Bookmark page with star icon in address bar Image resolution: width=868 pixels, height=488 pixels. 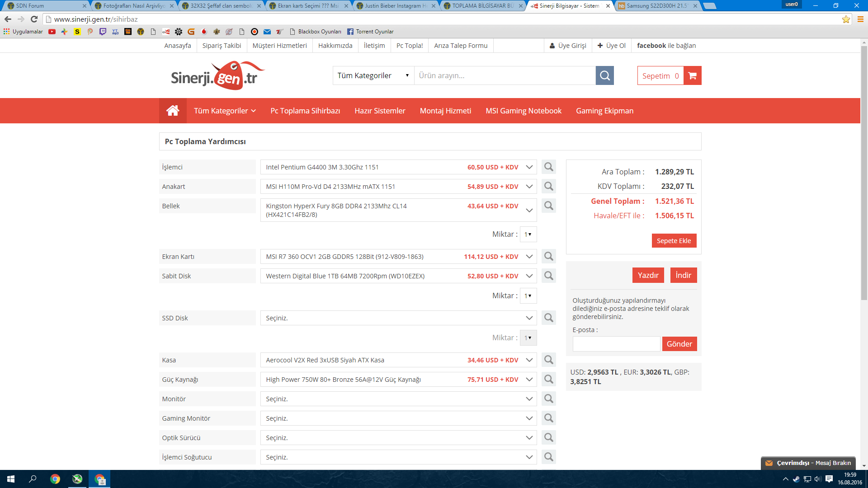(x=846, y=19)
